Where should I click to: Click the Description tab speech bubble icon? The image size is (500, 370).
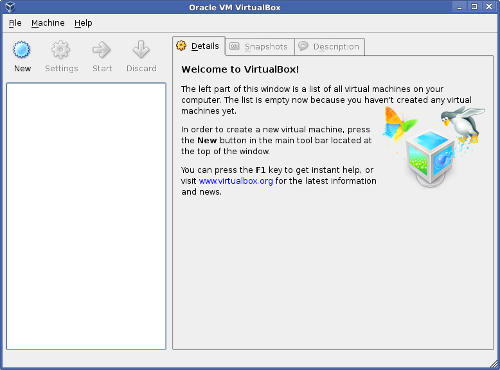303,46
